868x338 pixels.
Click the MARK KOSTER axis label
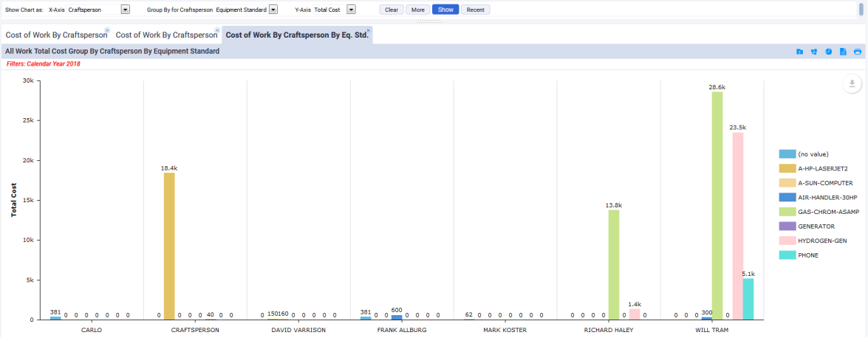point(505,331)
